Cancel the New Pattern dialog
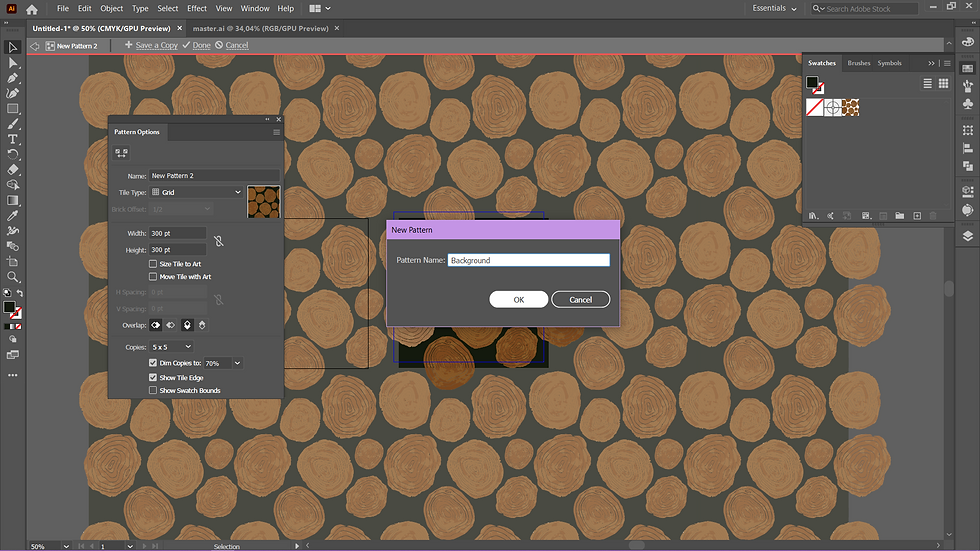 [581, 300]
